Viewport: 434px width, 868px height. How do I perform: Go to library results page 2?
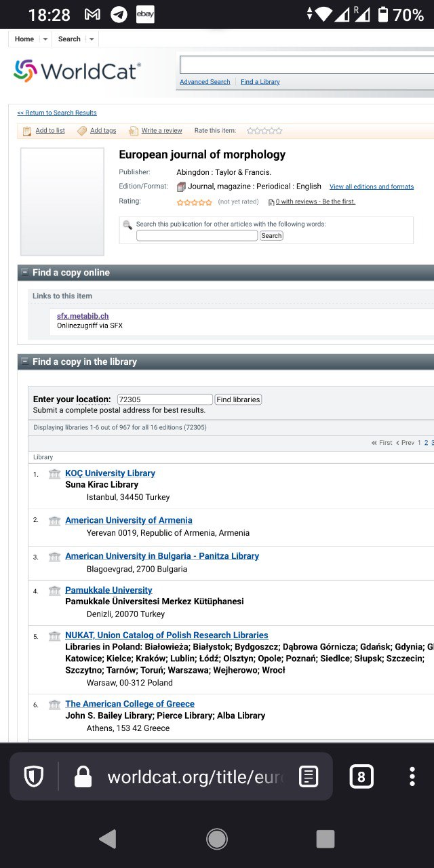(x=427, y=443)
